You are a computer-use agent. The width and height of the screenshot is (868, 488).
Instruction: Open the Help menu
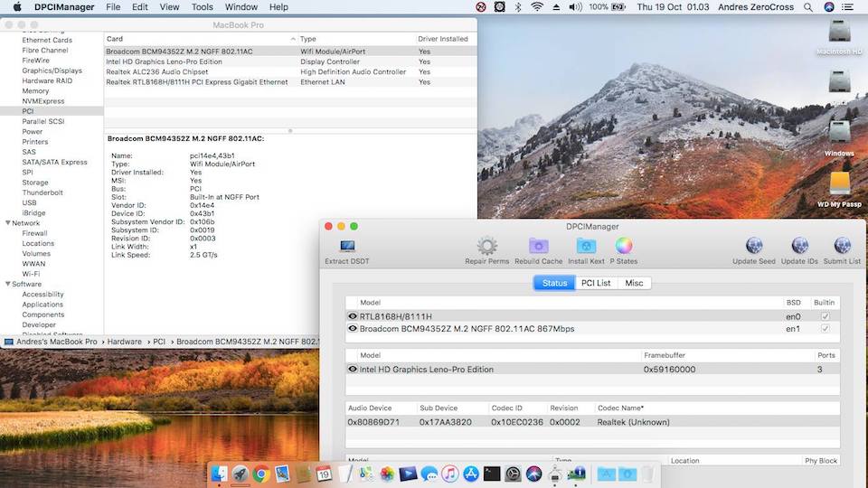click(x=278, y=7)
